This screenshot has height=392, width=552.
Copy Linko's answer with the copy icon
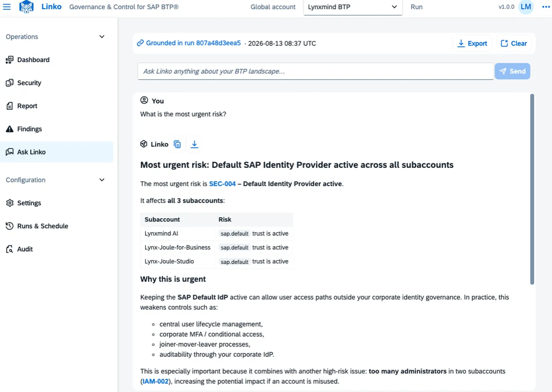[177, 144]
